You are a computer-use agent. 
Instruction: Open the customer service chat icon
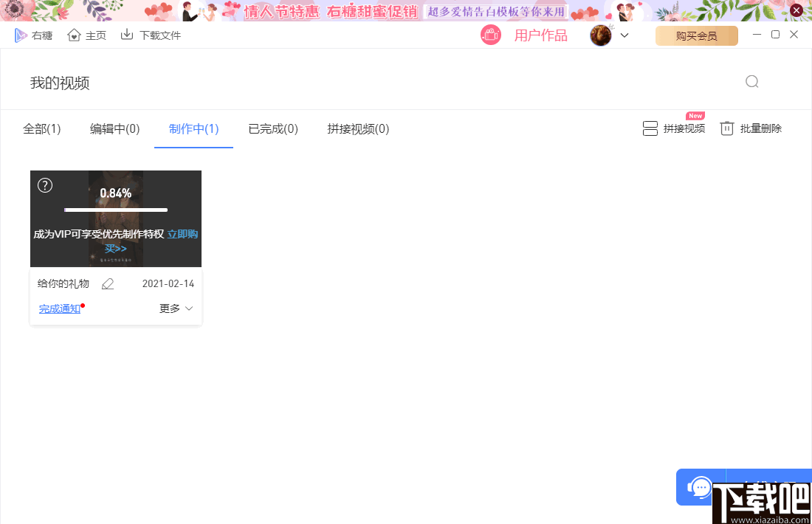(x=700, y=487)
